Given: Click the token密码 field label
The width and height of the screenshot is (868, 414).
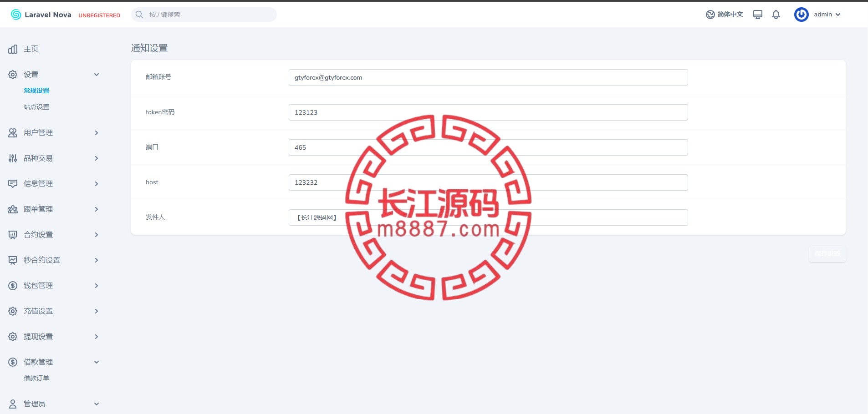Looking at the screenshot, I should pyautogui.click(x=160, y=112).
